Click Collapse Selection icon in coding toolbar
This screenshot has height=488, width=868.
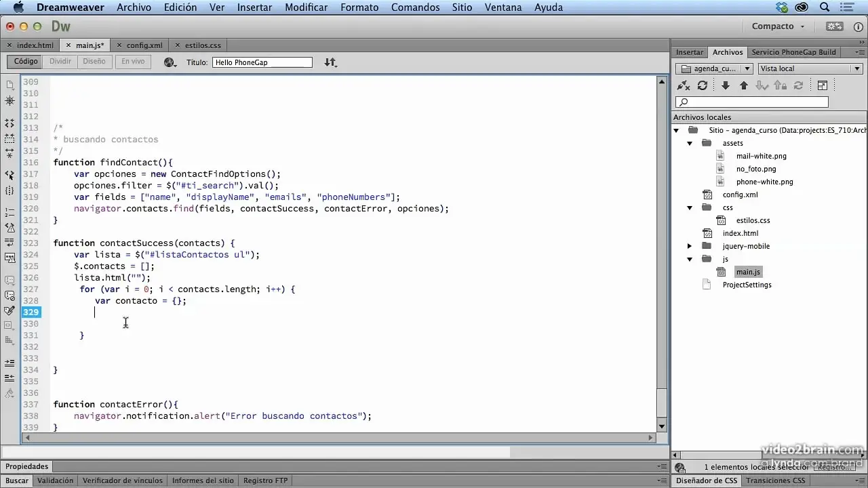point(9,138)
